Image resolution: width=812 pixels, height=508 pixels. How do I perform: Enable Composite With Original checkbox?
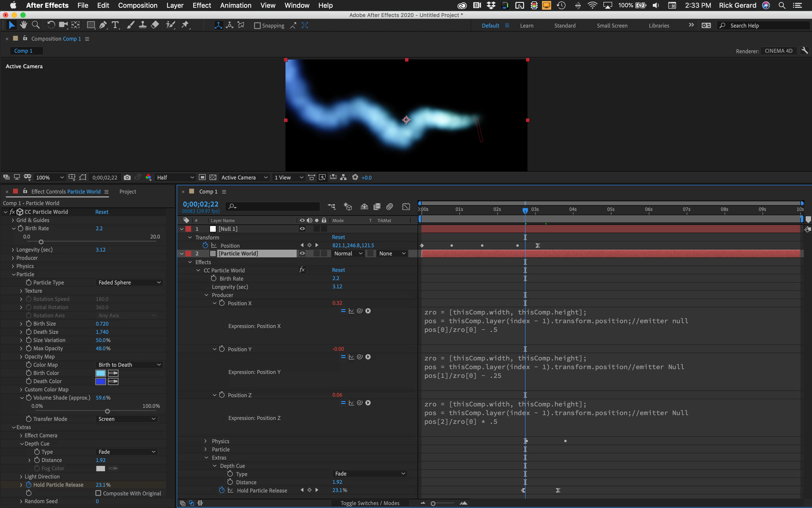(98, 493)
